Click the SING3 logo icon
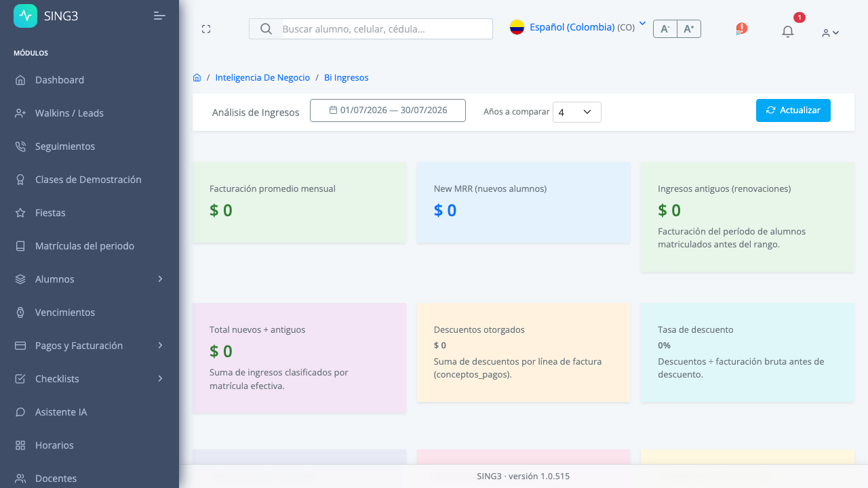868x488 pixels. pyautogui.click(x=25, y=16)
